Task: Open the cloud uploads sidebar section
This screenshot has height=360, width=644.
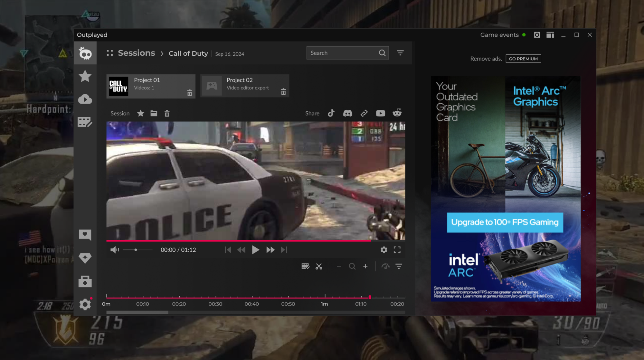Action: click(85, 99)
